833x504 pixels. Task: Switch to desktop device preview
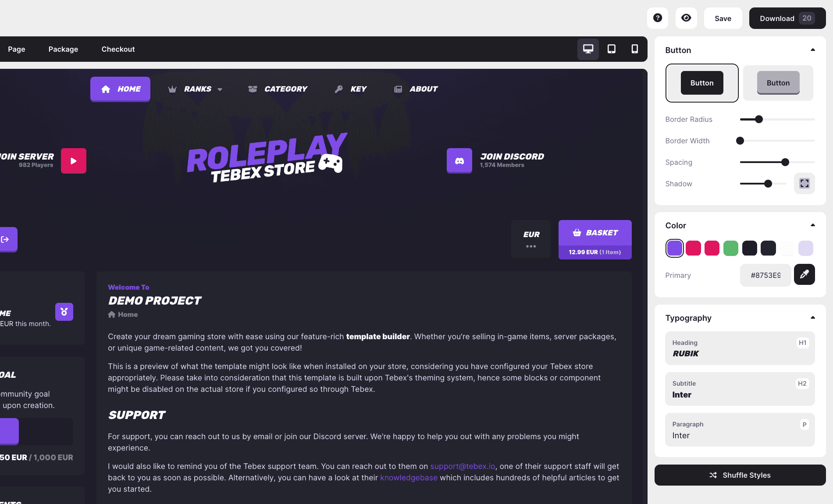coord(588,49)
